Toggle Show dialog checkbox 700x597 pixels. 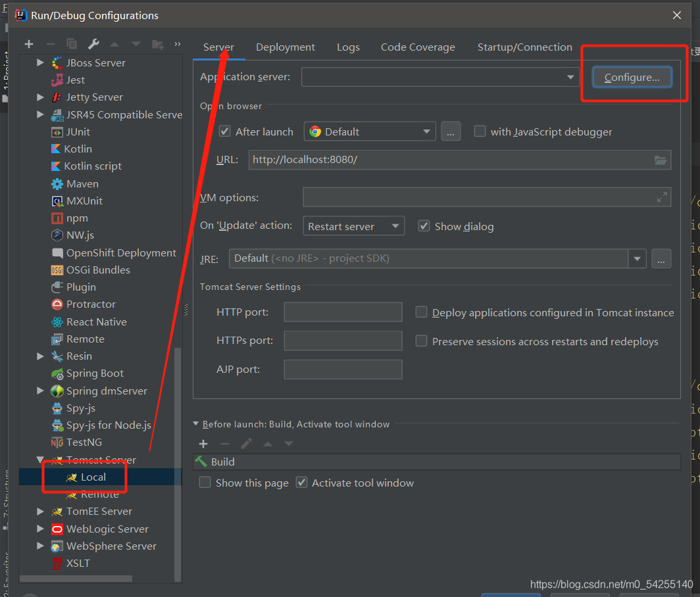(424, 226)
